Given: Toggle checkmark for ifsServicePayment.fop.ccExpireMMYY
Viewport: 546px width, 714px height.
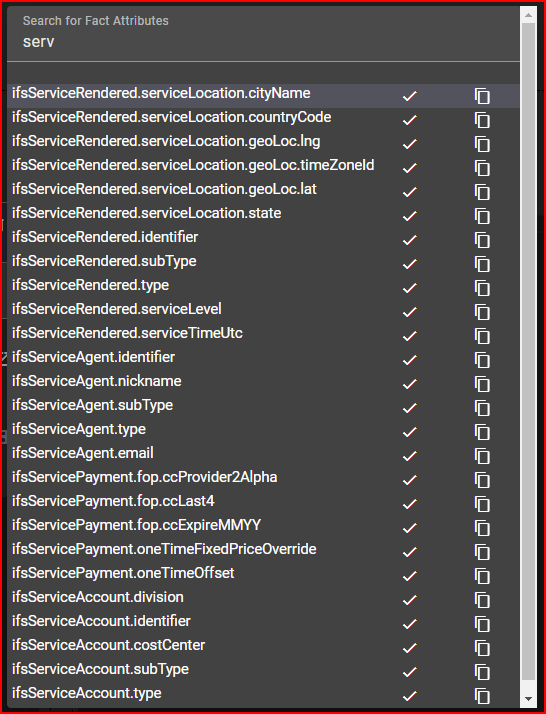Looking at the screenshot, I should 409,528.
